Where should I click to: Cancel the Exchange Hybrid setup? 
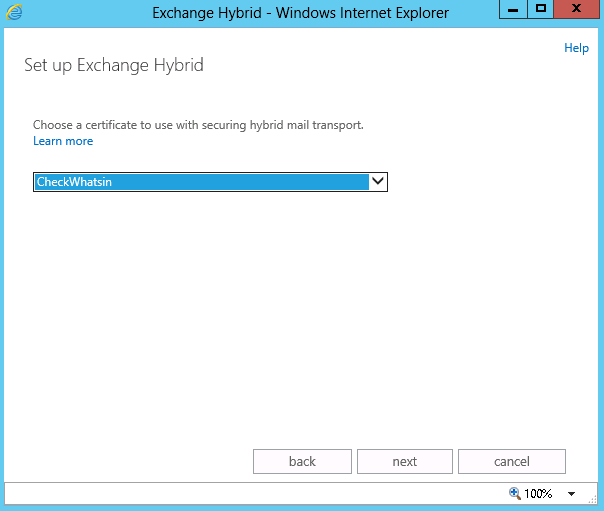click(x=512, y=461)
